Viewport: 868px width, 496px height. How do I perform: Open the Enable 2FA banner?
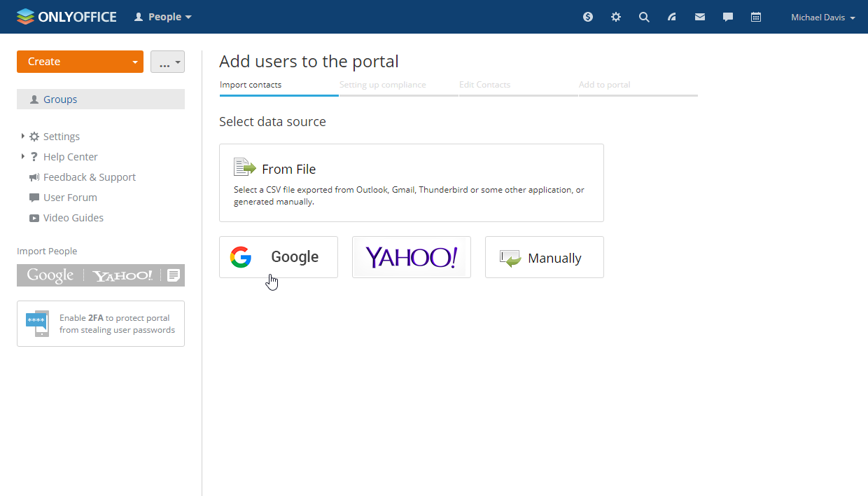[x=101, y=324]
